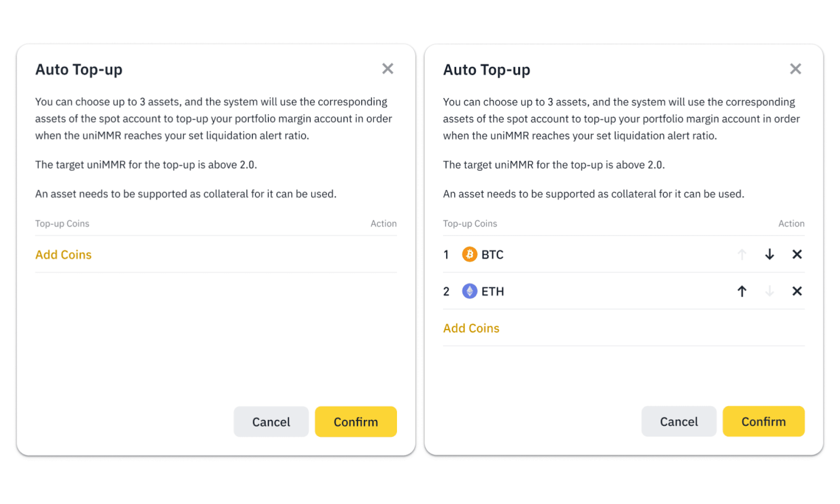Viewport: 840px width, 504px height.
Task: Remove BTC from the top-up coins
Action: pos(796,255)
